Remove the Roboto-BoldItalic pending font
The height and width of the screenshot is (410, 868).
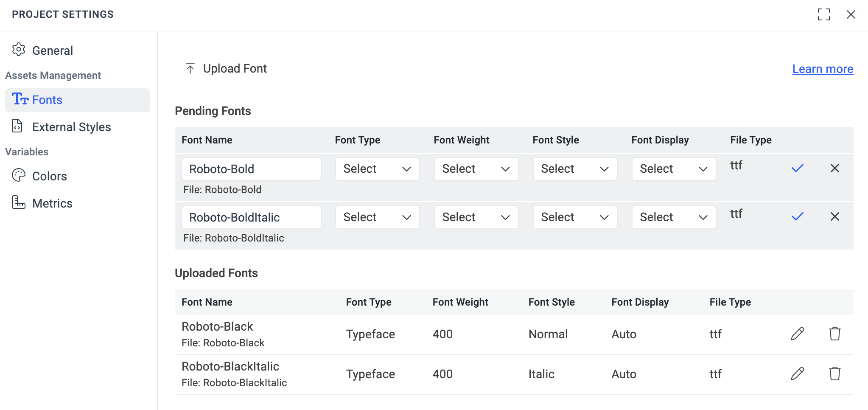point(835,216)
